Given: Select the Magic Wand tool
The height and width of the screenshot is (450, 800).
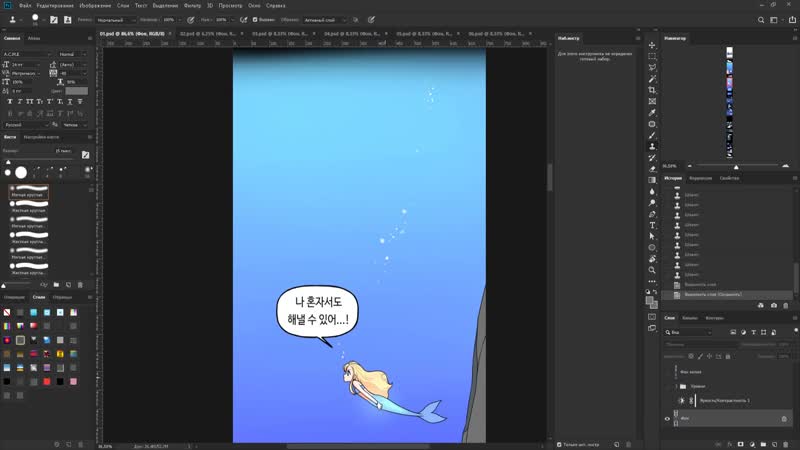Looking at the screenshot, I should pos(652,79).
